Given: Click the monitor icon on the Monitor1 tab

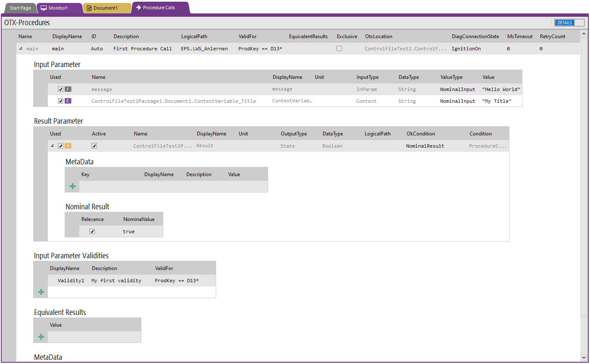Looking at the screenshot, I should point(44,8).
